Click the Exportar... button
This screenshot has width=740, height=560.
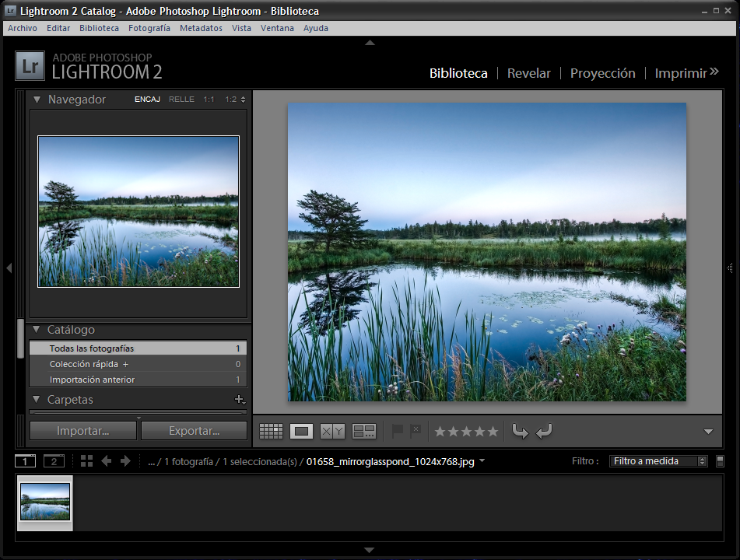pyautogui.click(x=194, y=430)
